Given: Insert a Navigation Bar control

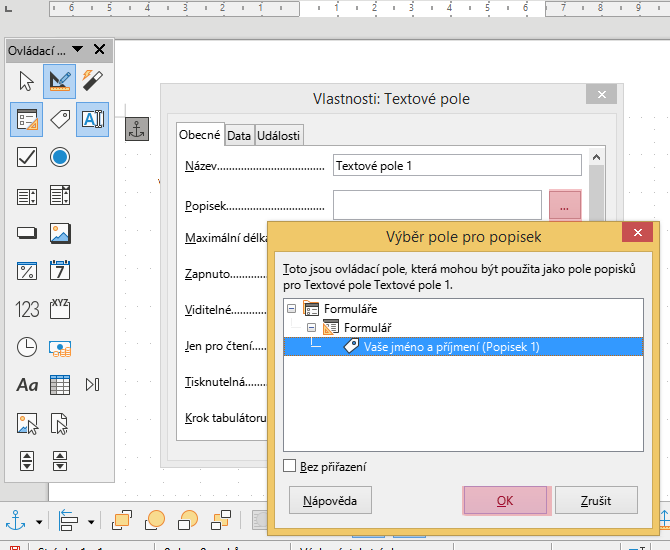Looking at the screenshot, I should pos(93,385).
